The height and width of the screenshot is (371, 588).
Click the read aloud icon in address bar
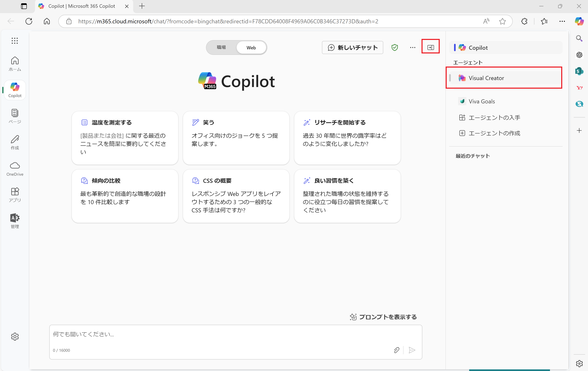point(486,21)
